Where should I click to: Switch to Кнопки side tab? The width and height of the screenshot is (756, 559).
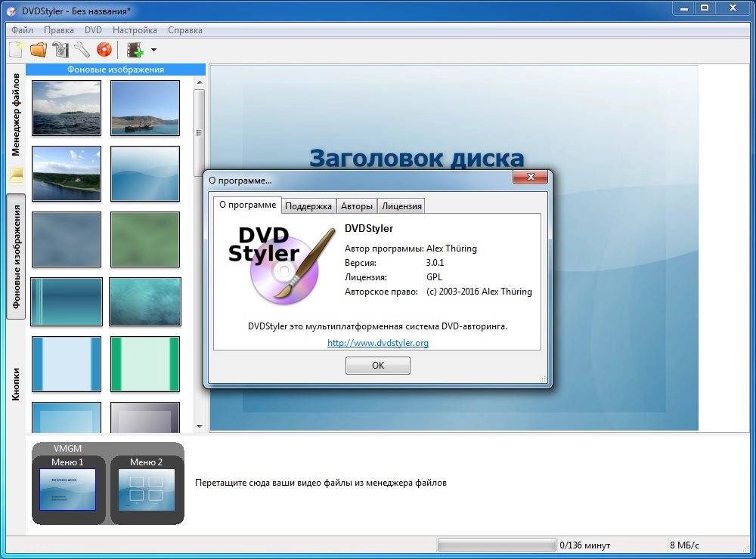coord(16,384)
